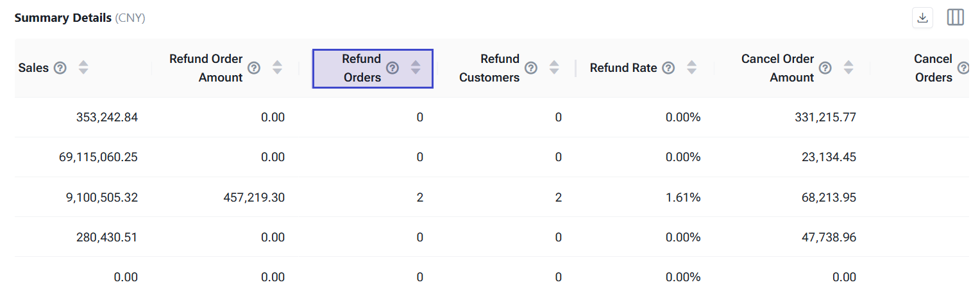Click the 69,115,060.25 sales cell
980x296 pixels.
(x=98, y=158)
